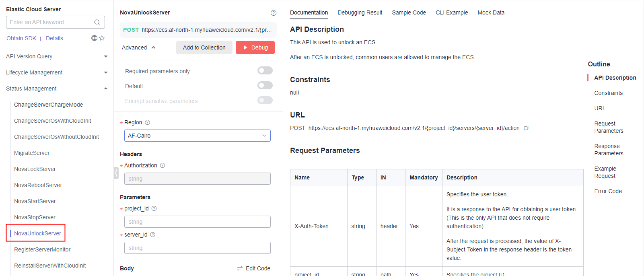The height and width of the screenshot is (276, 644).
Task: Click the help icon beside server_id
Action: [153, 235]
